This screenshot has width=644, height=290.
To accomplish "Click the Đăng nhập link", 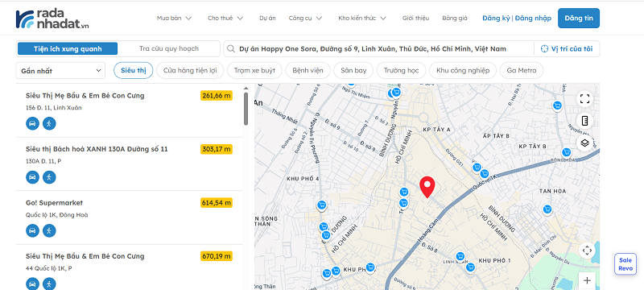I will (x=533, y=18).
